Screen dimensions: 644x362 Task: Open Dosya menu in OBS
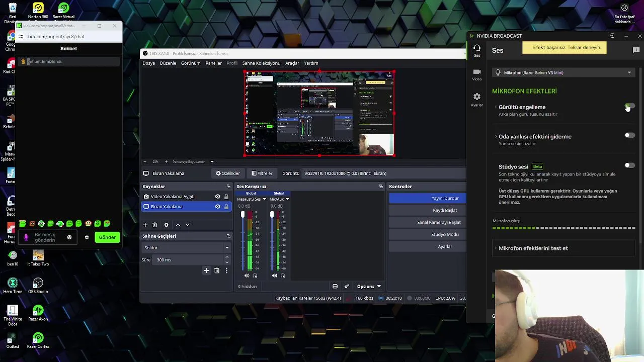tap(148, 63)
